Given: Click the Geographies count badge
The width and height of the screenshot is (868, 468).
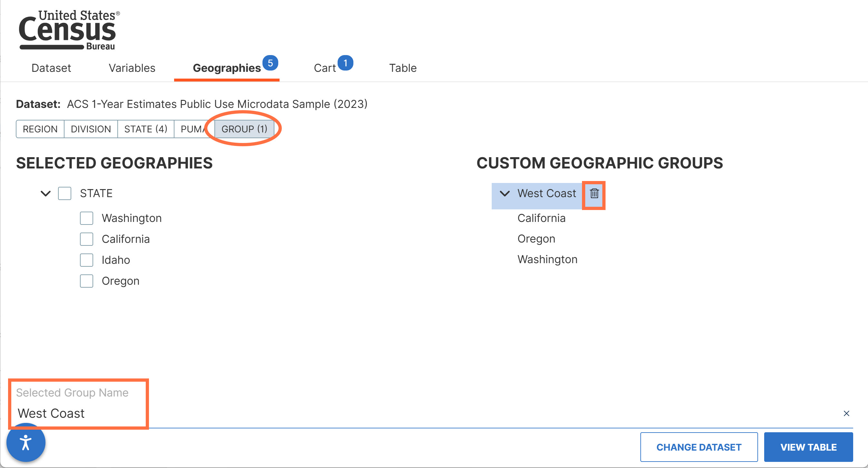Looking at the screenshot, I should (270, 63).
